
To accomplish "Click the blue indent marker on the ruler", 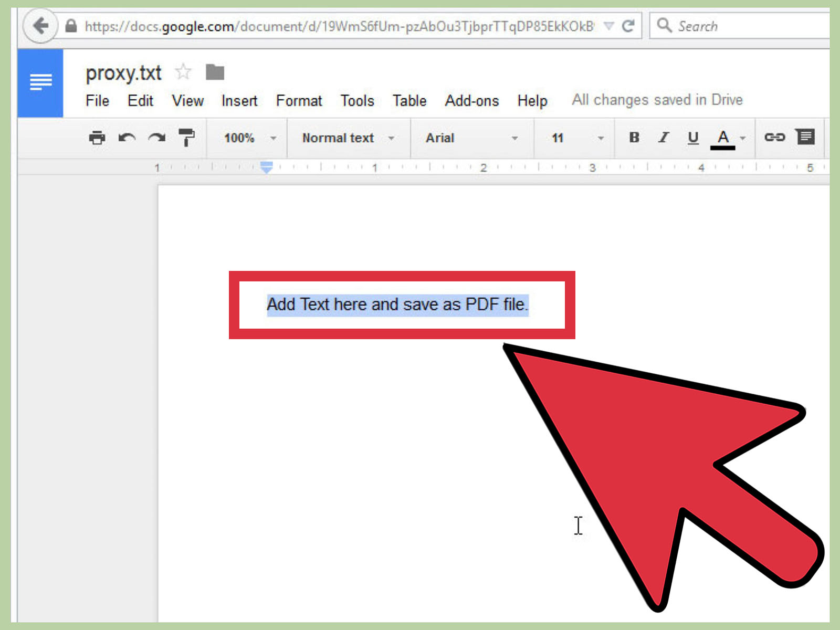I will pos(267,167).
